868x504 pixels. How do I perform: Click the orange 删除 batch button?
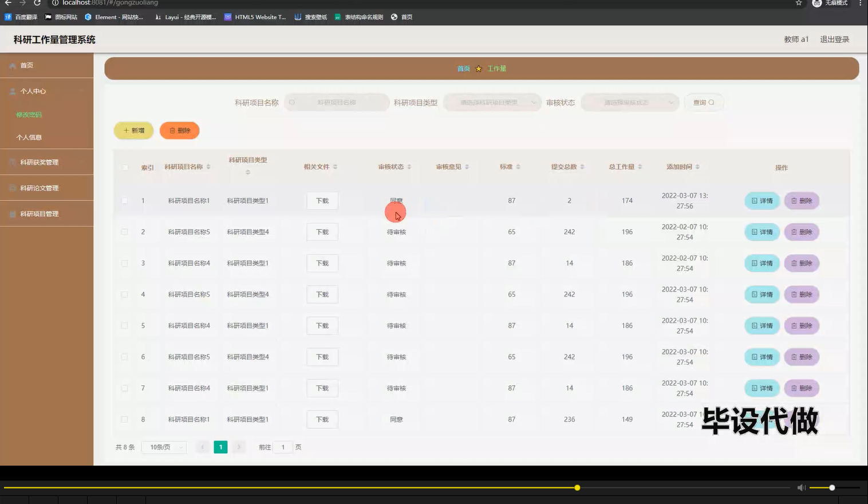coord(180,131)
